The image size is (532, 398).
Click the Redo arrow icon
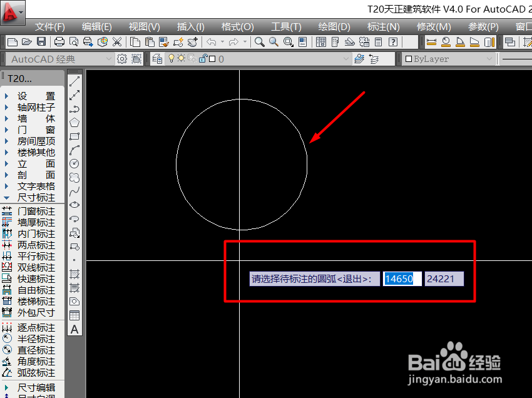[x=234, y=42]
